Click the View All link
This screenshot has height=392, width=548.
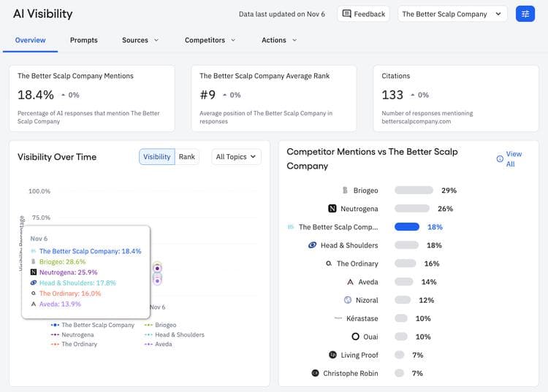[514, 159]
